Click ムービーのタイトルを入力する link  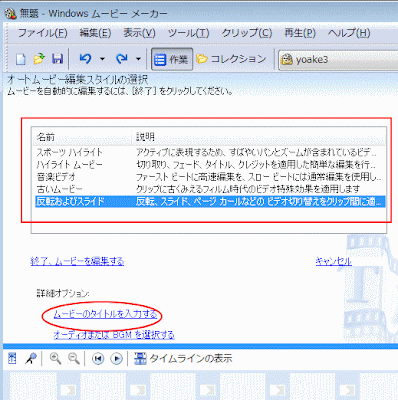(x=105, y=314)
